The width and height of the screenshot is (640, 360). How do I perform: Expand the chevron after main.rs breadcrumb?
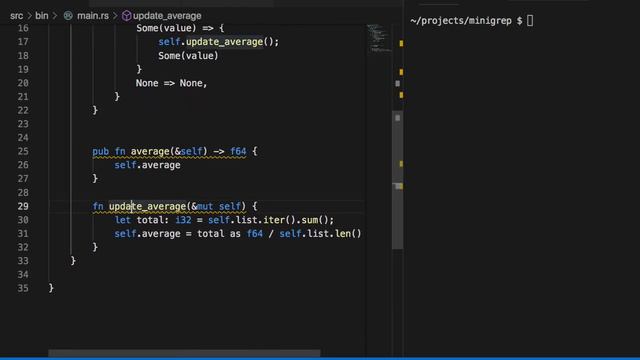(115, 16)
